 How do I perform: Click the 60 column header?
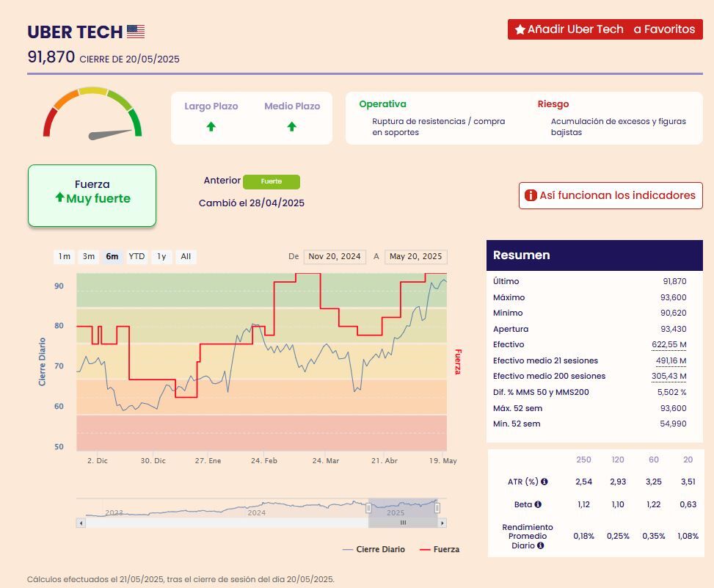coord(653,460)
